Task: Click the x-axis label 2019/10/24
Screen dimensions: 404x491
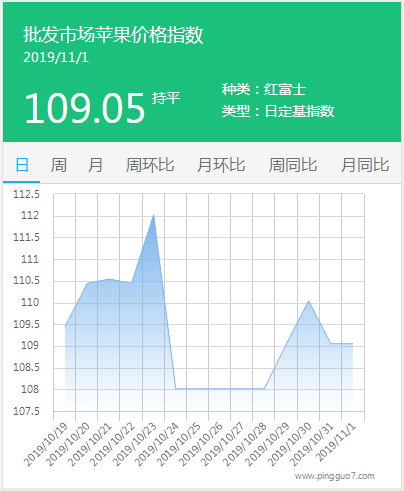Action: [x=157, y=444]
